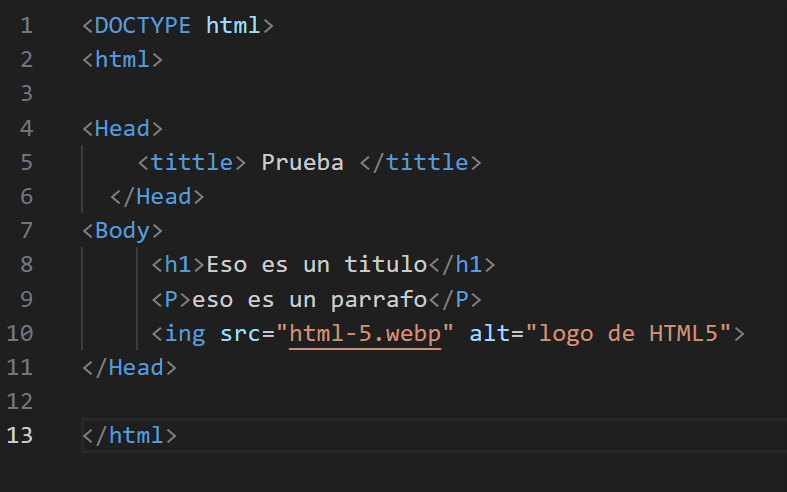Click the opening P tag on line 9
787x492 pixels.
click(x=171, y=300)
